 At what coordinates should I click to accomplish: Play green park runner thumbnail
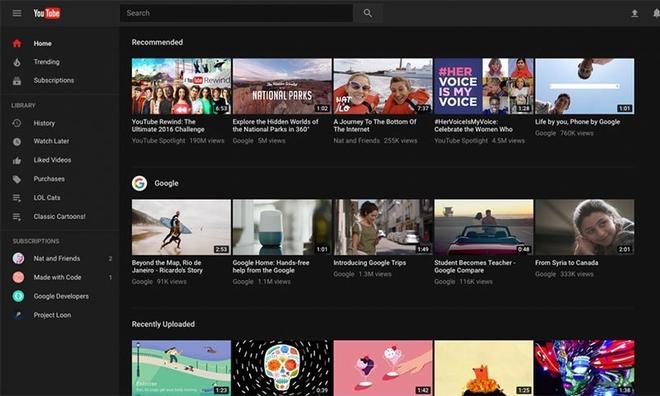[181, 368]
